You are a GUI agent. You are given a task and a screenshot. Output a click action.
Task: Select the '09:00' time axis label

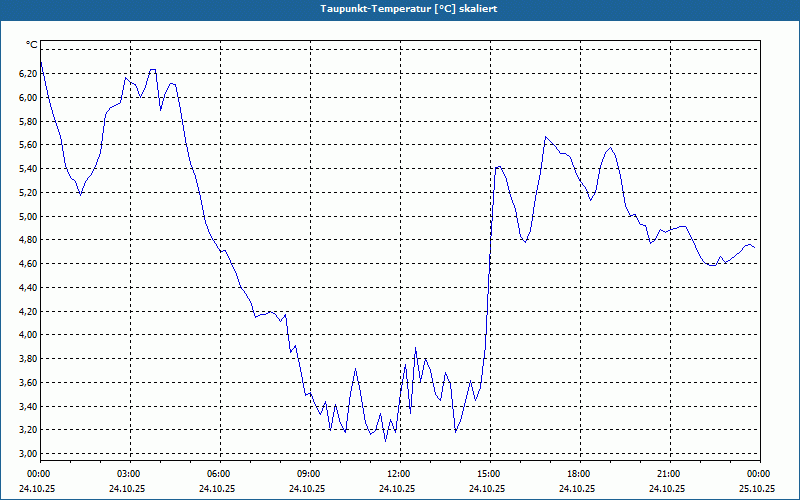tap(310, 474)
